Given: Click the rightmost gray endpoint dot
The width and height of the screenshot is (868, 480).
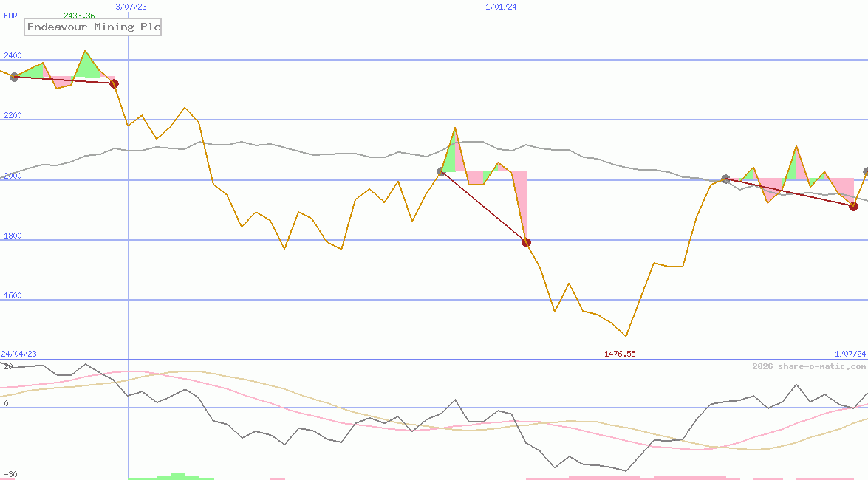Looking at the screenshot, I should tap(864, 171).
